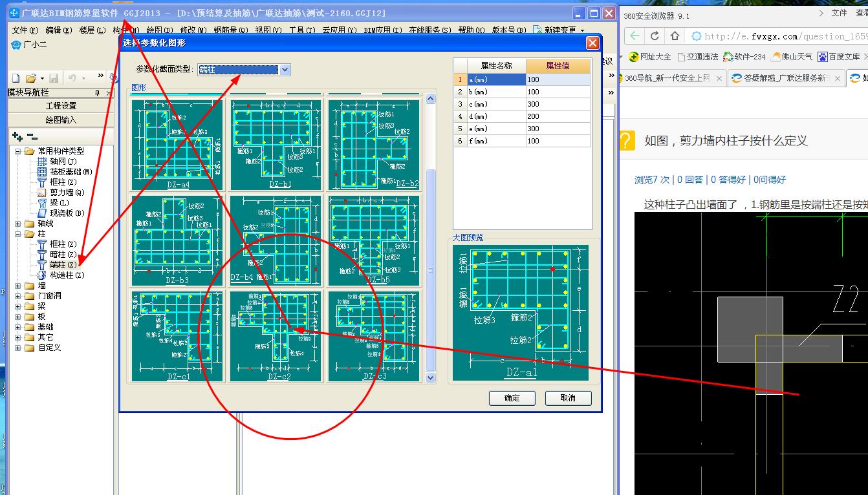Screen dimensions: 868x495
Task: Click the value cell for d(mm)
Action: pos(558,116)
